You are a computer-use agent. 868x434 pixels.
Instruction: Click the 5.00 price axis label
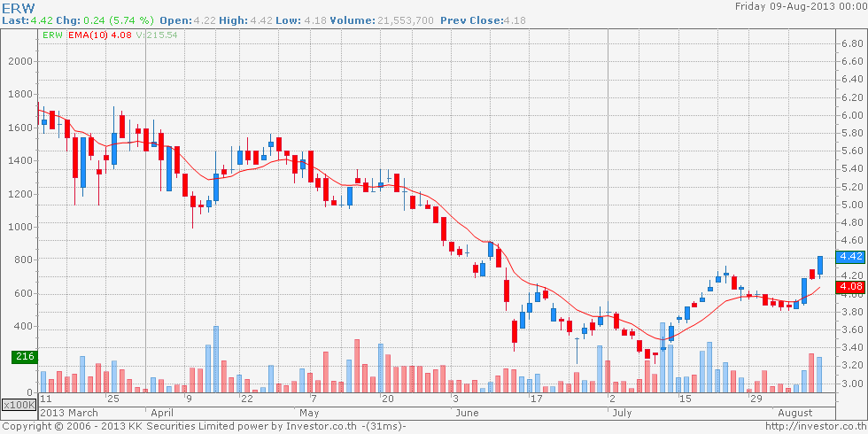click(851, 205)
